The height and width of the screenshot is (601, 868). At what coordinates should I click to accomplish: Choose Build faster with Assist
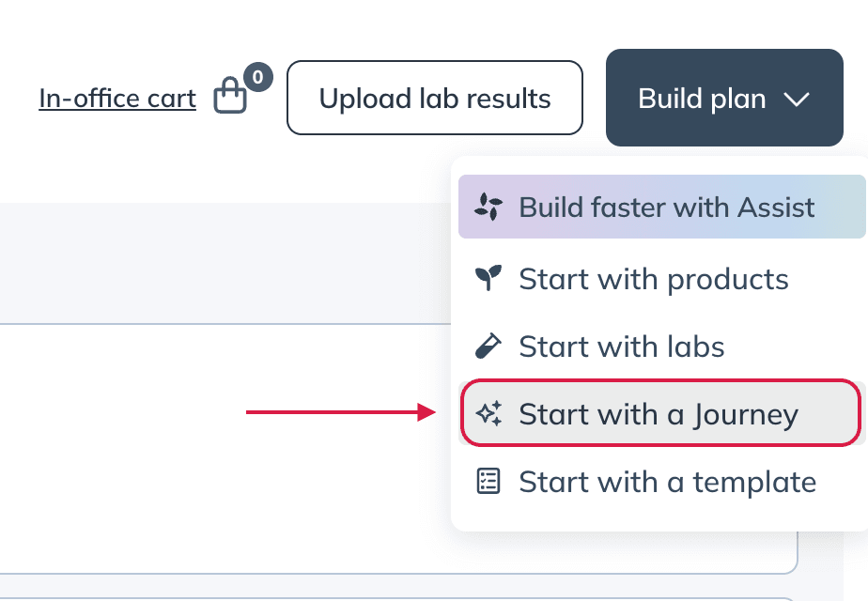point(661,207)
